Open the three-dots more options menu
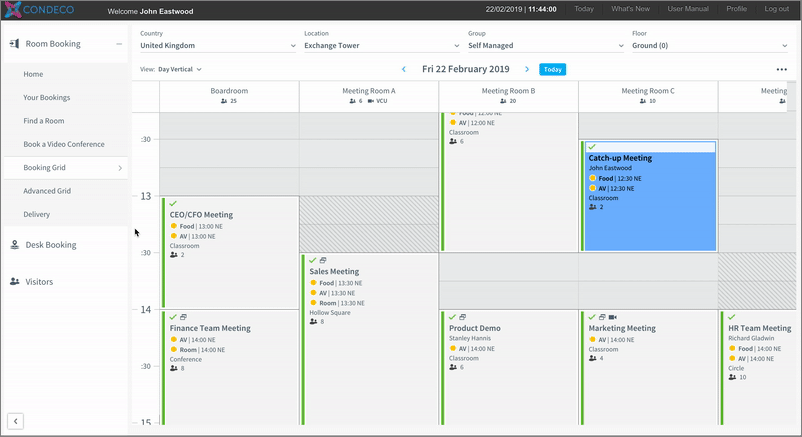Screen dimensions: 802x437 point(782,69)
